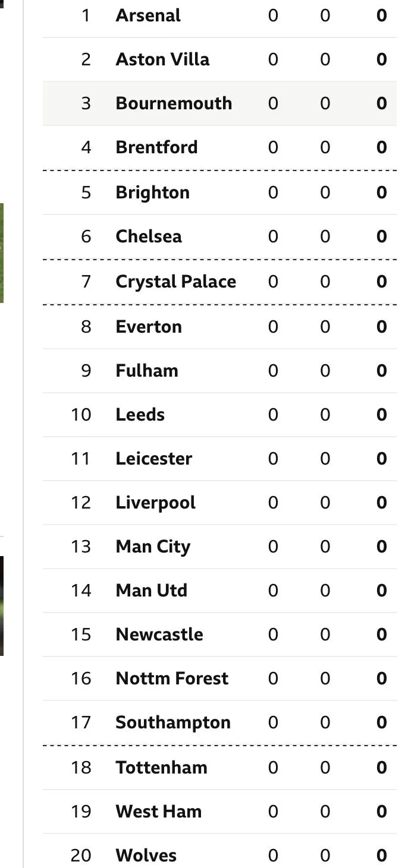Open Fulham's team page
This screenshot has height=868, width=408.
(x=147, y=371)
